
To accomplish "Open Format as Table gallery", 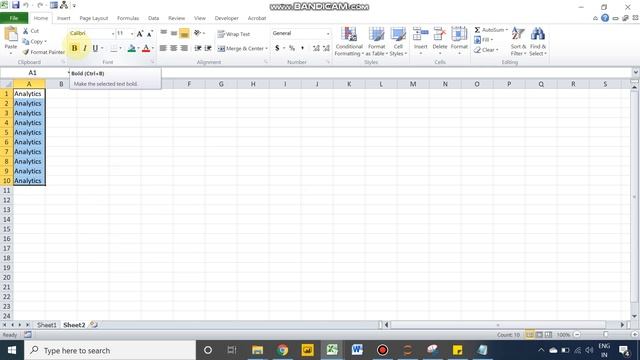I will point(376,41).
